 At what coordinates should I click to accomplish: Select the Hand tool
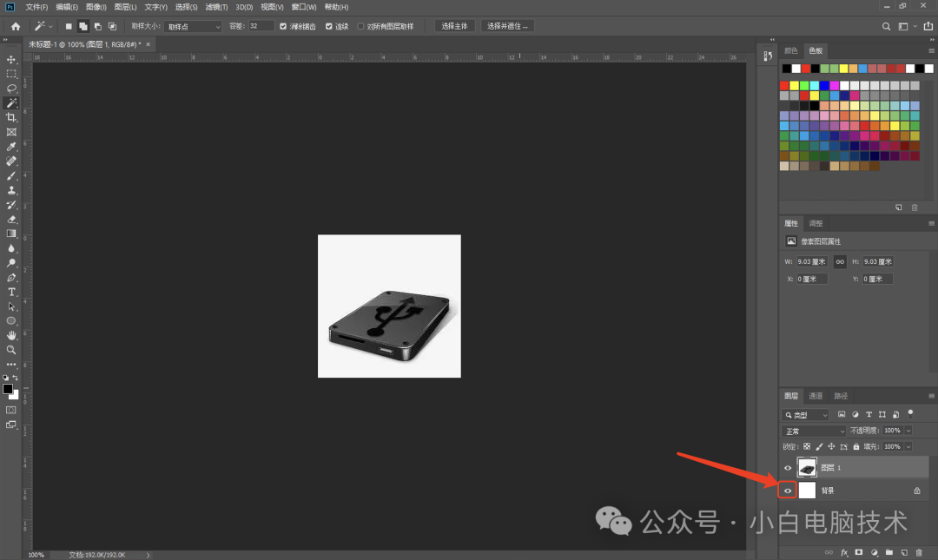pyautogui.click(x=11, y=335)
